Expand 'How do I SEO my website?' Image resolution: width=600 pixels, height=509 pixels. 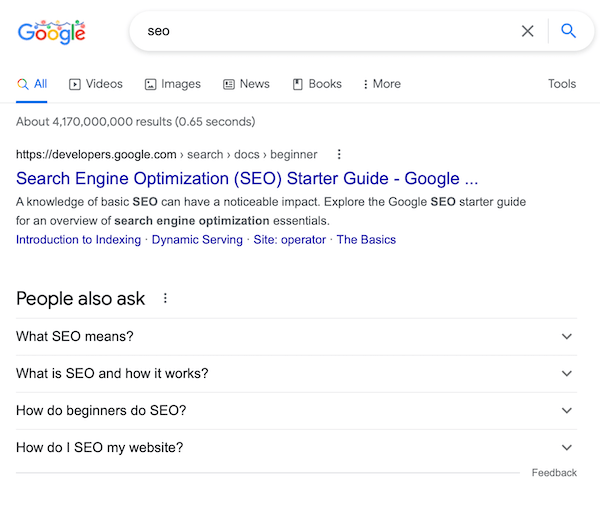coord(296,448)
